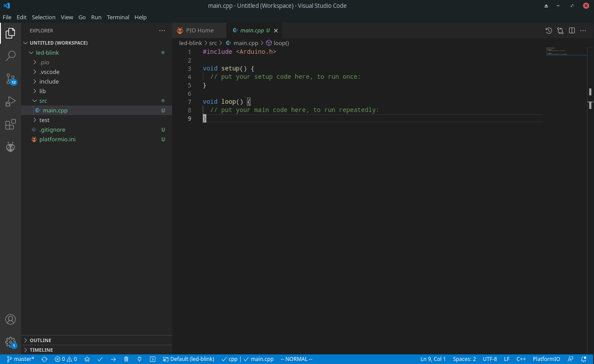
Task: Open the Help menu
Action: [x=141, y=17]
